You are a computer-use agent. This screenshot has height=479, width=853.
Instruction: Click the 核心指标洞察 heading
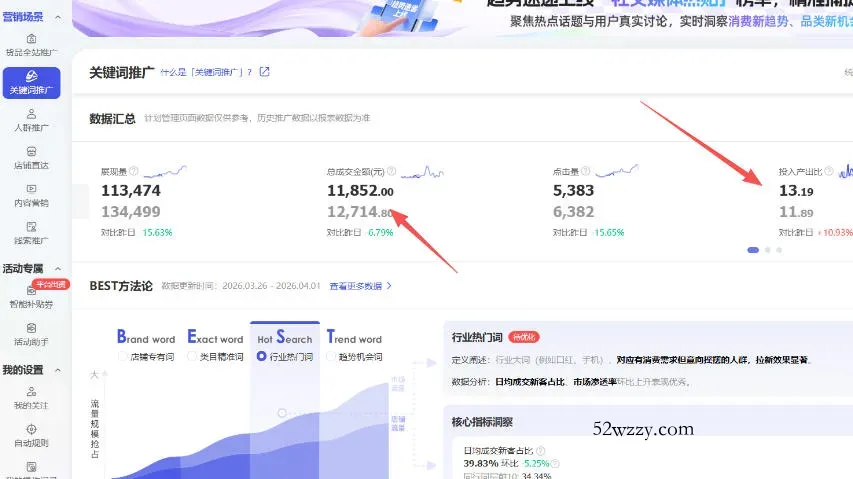[482, 422]
